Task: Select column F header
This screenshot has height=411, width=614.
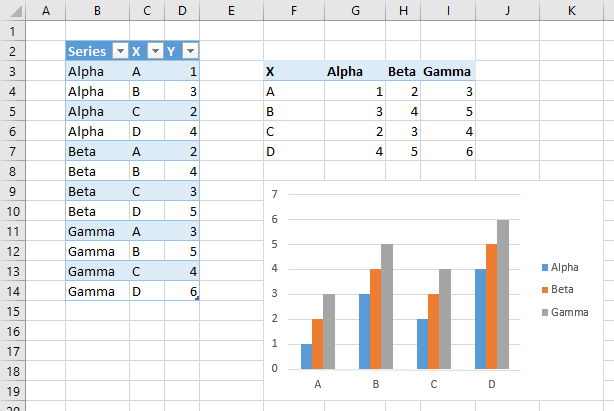Action: coord(294,11)
